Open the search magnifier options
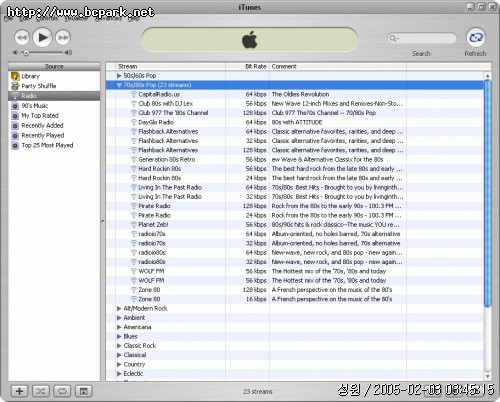500x402 pixels. pos(394,38)
